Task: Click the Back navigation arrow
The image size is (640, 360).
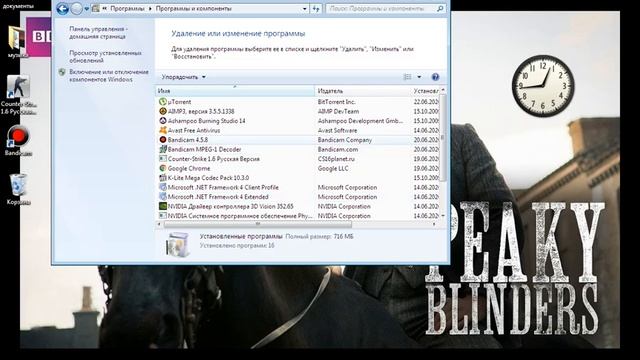Action: 62,9
